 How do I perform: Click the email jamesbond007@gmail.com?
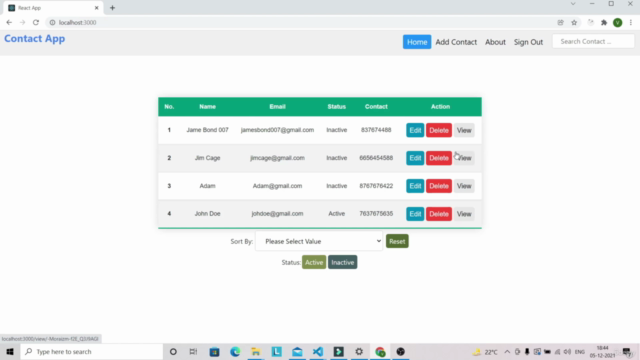coord(277,130)
